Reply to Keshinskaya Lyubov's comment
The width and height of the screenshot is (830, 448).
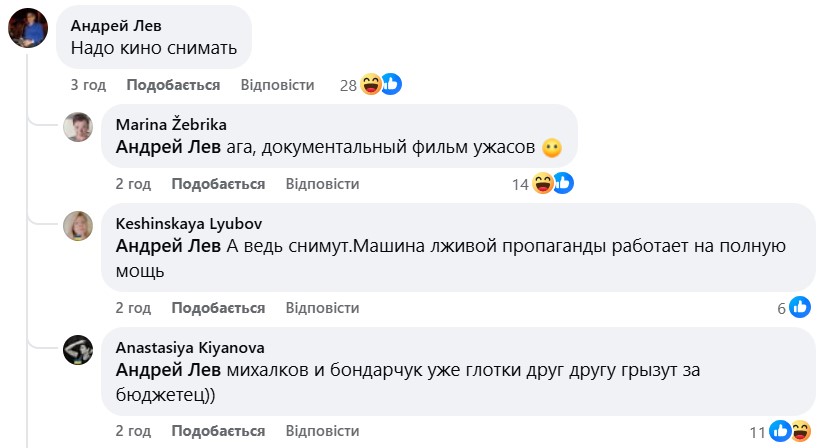(x=322, y=308)
